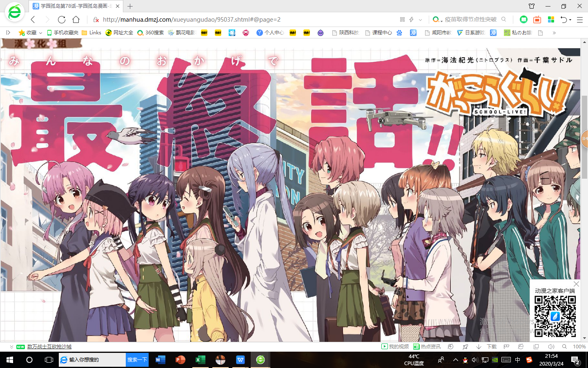Open Excel from the taskbar
588x368 pixels.
point(200,360)
